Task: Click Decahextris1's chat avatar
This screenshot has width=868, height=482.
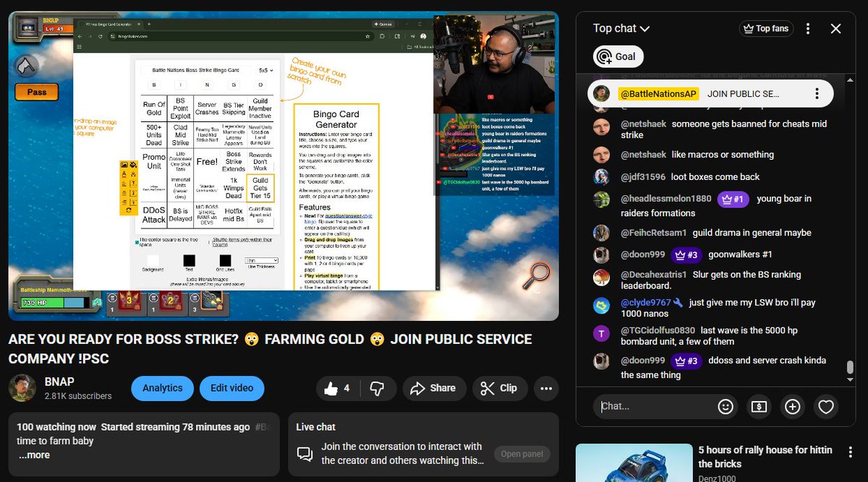Action: coord(601,277)
